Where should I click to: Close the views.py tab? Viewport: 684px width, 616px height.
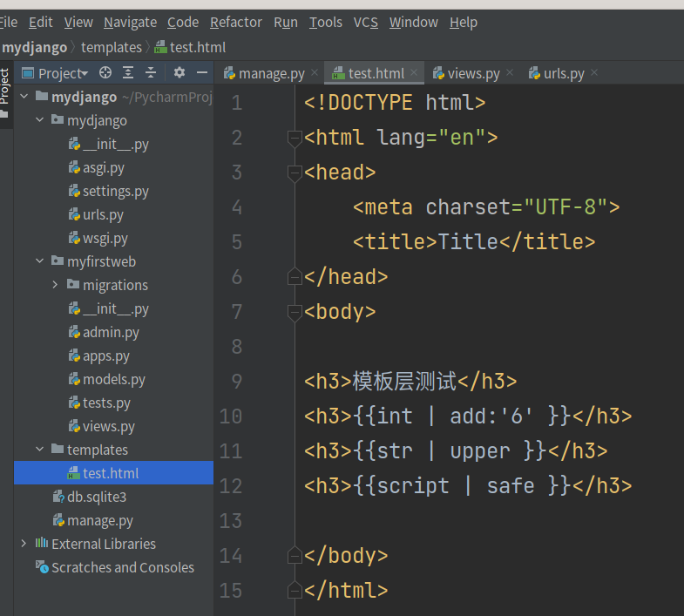pos(510,73)
